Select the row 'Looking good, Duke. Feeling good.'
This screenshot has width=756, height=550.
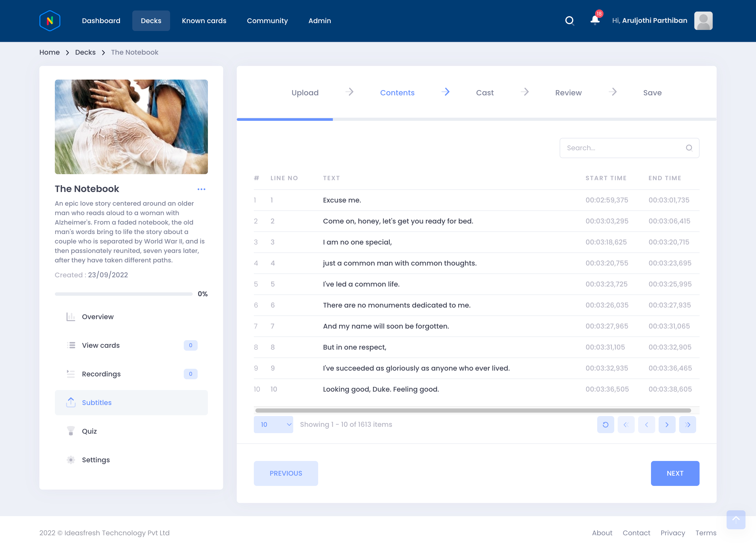(476, 389)
